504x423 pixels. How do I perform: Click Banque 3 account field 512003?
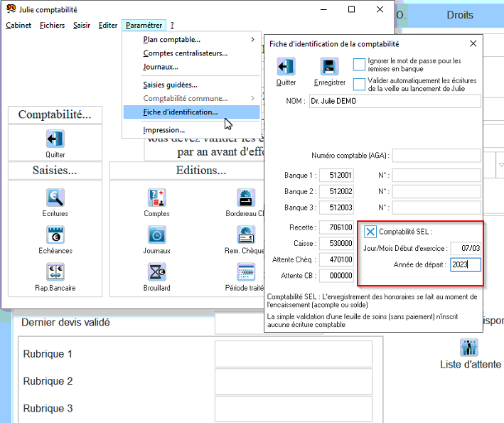pos(336,208)
